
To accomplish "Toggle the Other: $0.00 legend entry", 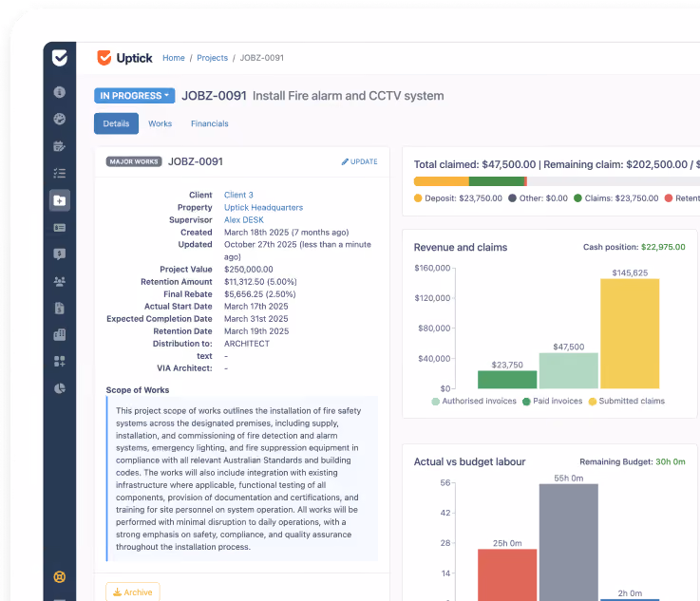I will pyautogui.click(x=538, y=198).
